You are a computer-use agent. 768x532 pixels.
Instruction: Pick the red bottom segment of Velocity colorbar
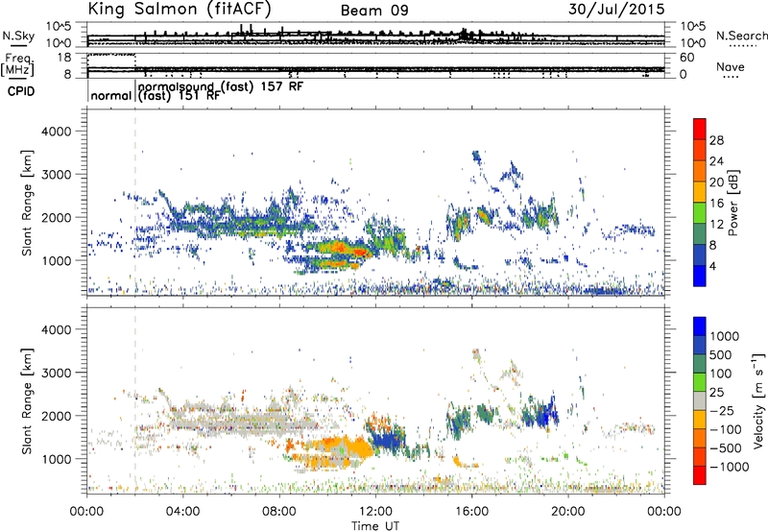pyautogui.click(x=700, y=475)
